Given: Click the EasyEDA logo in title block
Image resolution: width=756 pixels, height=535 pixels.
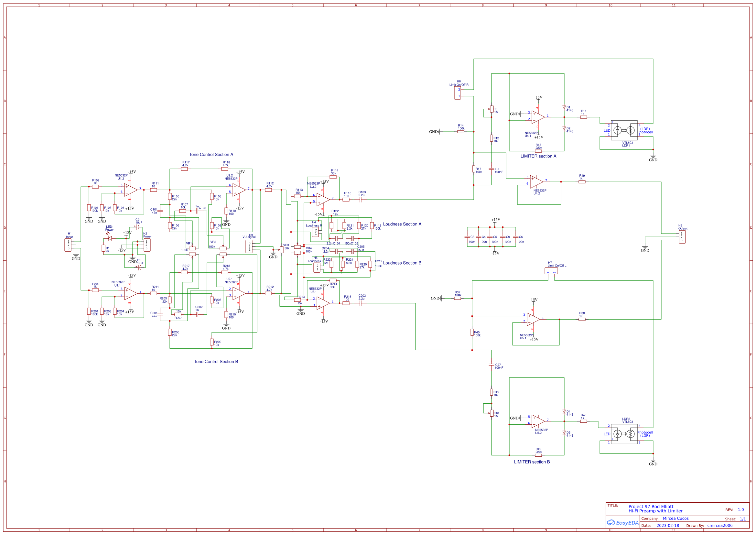Looking at the screenshot, I should pos(623,523).
